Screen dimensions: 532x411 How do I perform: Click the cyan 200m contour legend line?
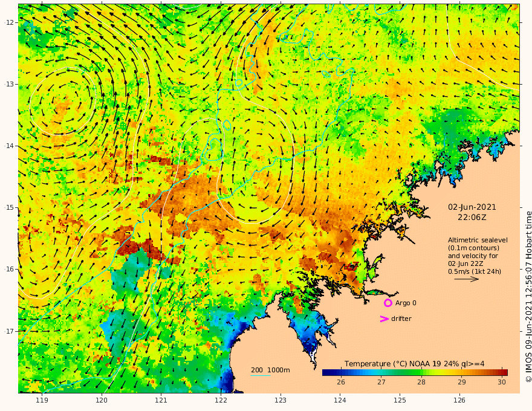click(260, 376)
